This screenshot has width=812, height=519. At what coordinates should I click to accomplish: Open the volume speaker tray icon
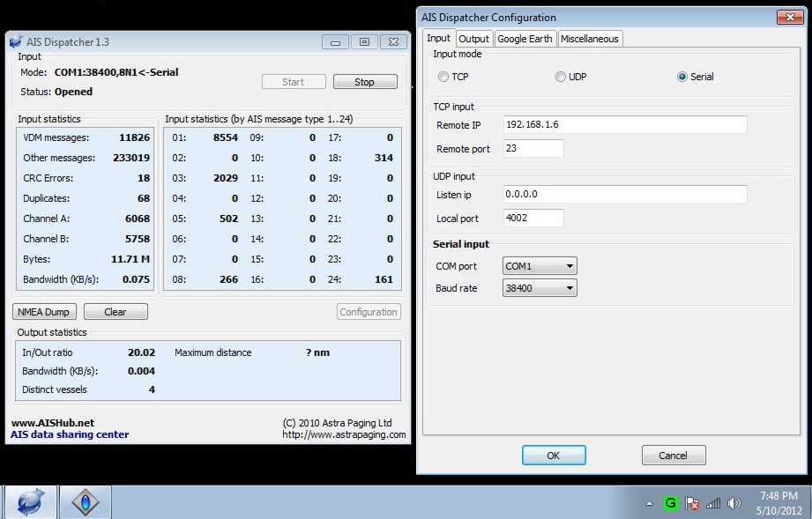[x=734, y=503]
